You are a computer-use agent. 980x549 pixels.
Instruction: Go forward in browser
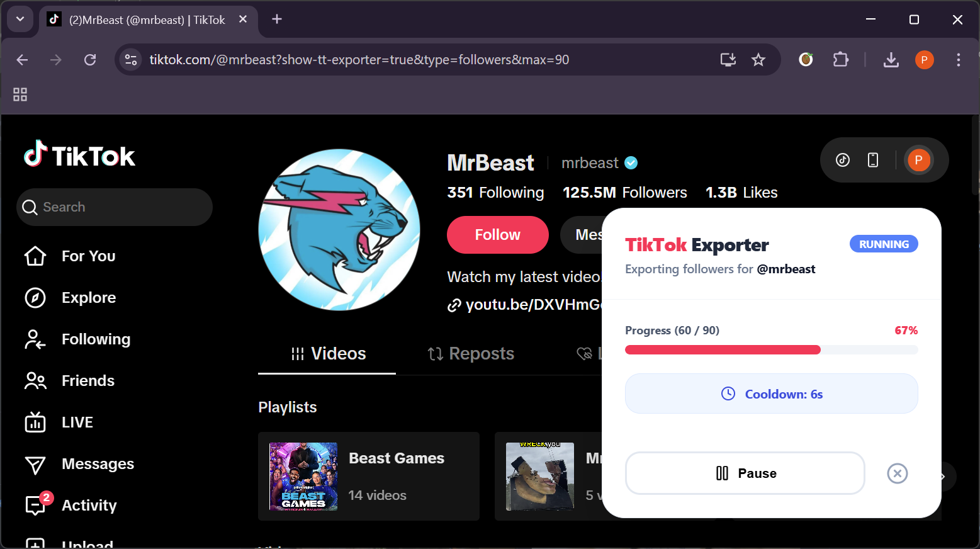point(56,60)
